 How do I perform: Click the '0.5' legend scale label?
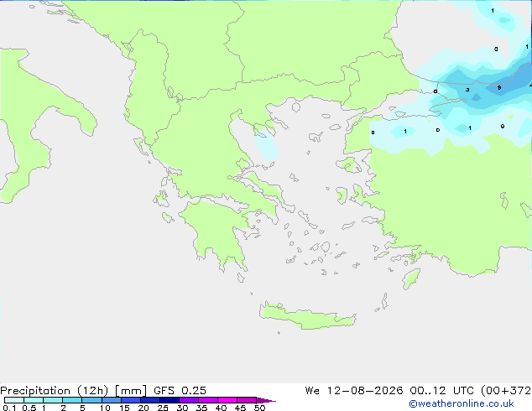coord(29,408)
